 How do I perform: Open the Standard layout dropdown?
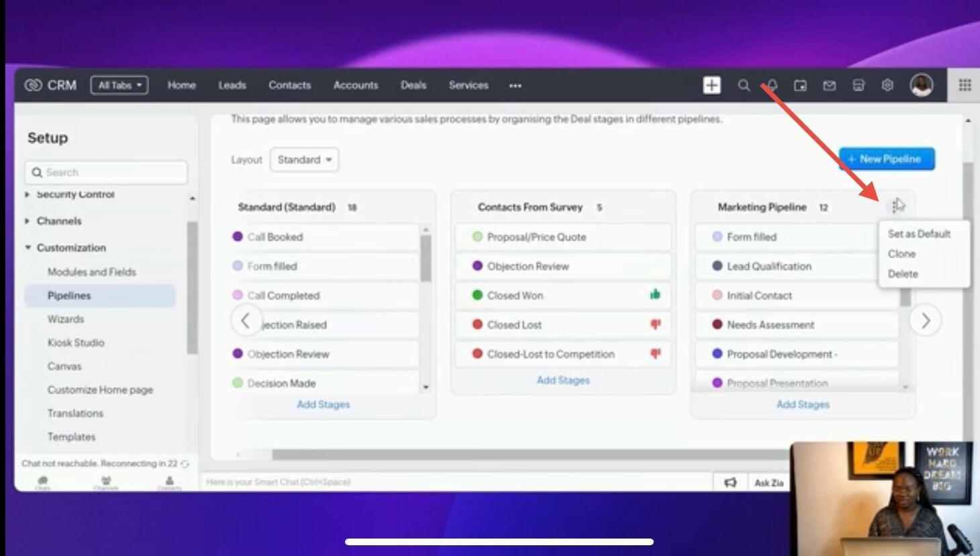[x=304, y=160]
